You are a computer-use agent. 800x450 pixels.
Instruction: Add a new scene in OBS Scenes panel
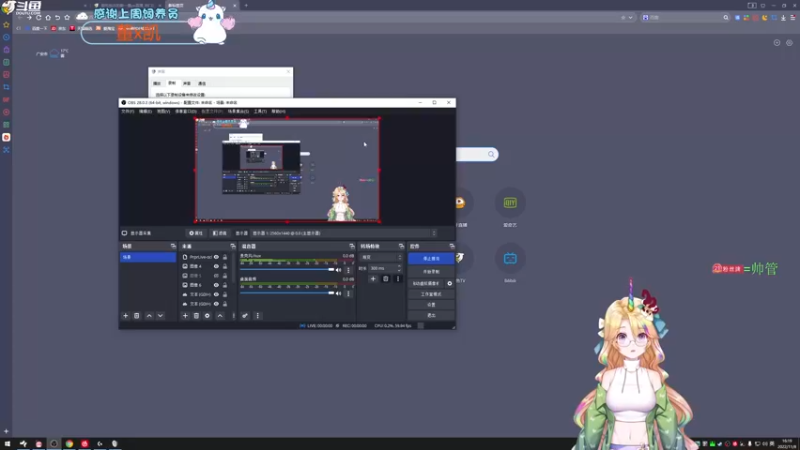[126, 316]
